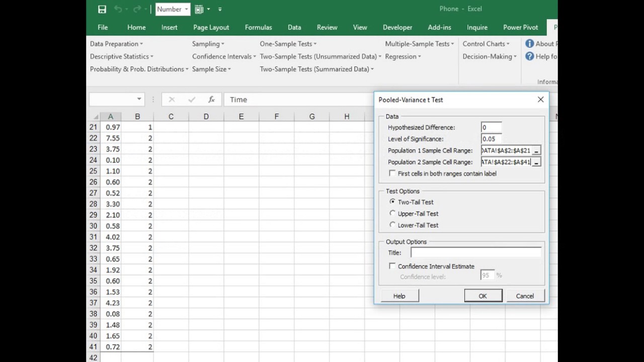Check First cells in both ranges contain label
Screen dimensions: 644x362
(392, 173)
